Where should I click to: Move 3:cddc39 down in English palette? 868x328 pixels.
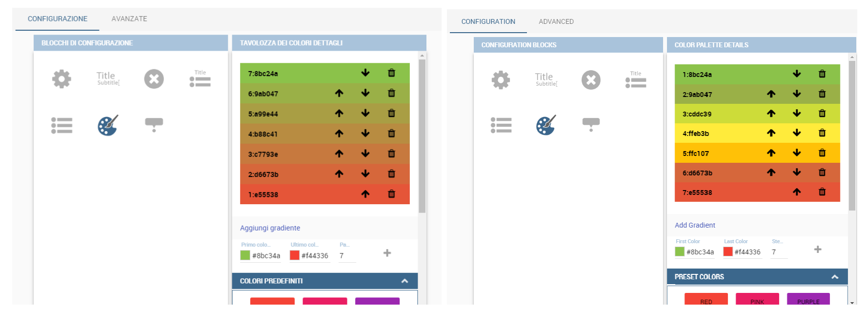tap(797, 114)
